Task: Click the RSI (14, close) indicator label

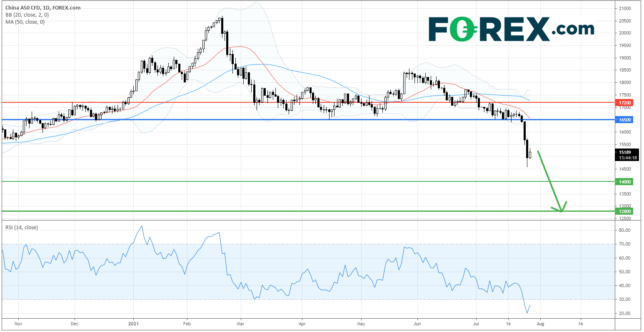Action: tap(22, 227)
